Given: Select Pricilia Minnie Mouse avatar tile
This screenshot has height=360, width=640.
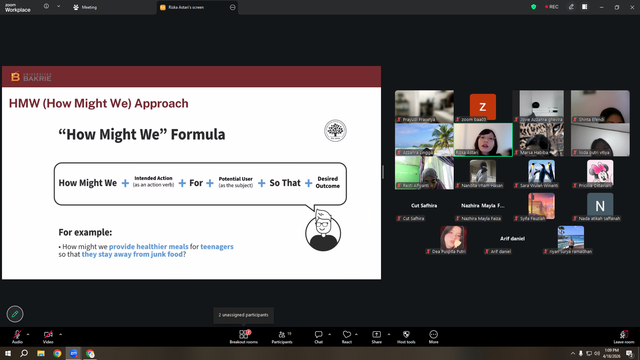Looking at the screenshot, I should click(x=600, y=173).
